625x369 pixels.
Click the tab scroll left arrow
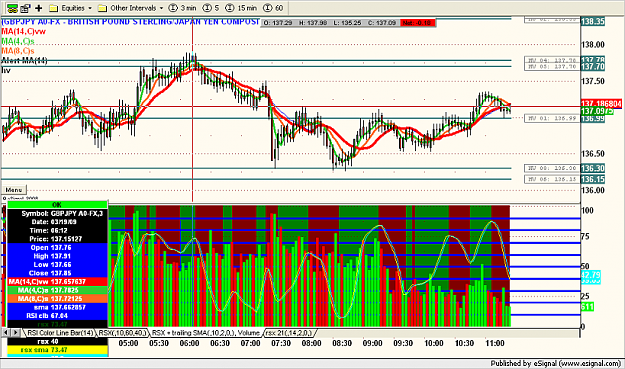pos(6,333)
